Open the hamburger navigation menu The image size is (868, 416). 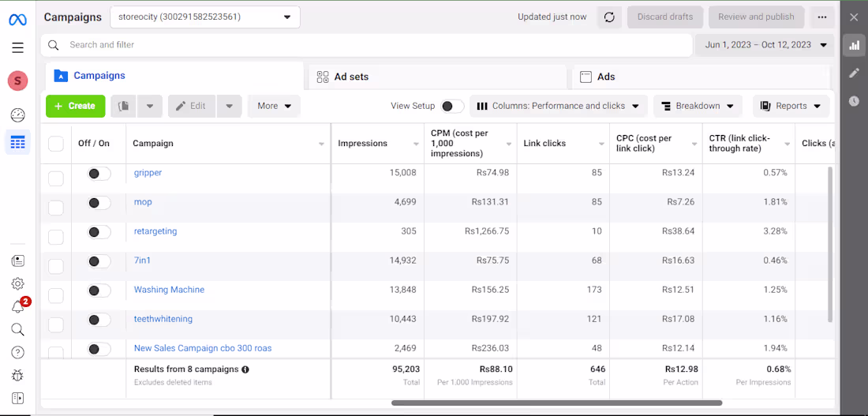coord(17,47)
